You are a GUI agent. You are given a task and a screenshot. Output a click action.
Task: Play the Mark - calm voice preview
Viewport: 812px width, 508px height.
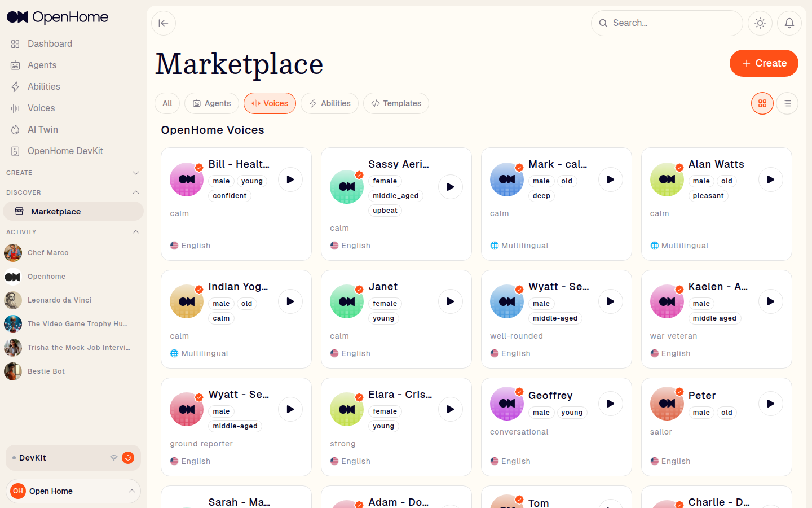(x=611, y=179)
